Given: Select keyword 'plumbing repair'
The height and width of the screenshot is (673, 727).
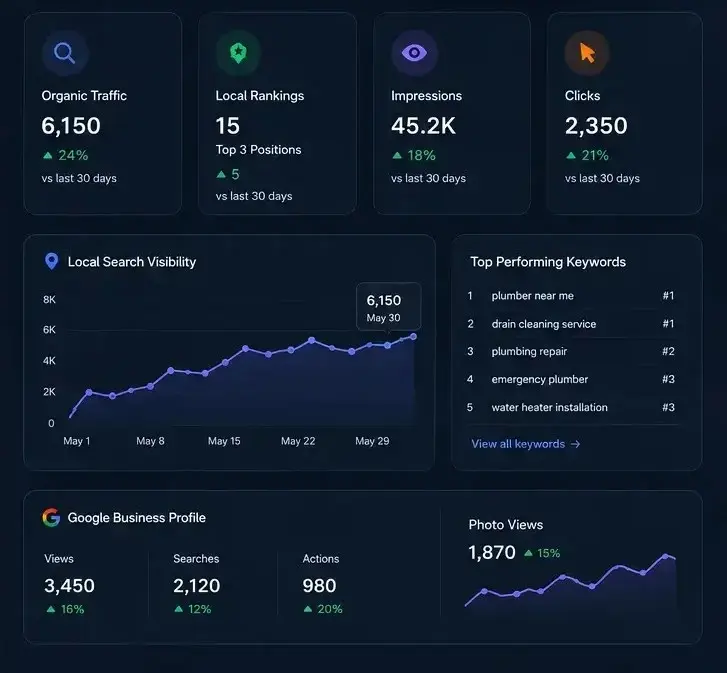Looking at the screenshot, I should [x=529, y=351].
